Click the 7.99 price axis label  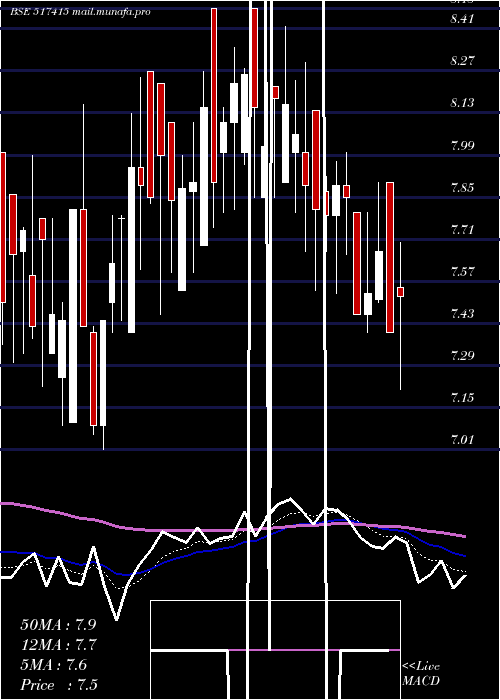point(462,145)
